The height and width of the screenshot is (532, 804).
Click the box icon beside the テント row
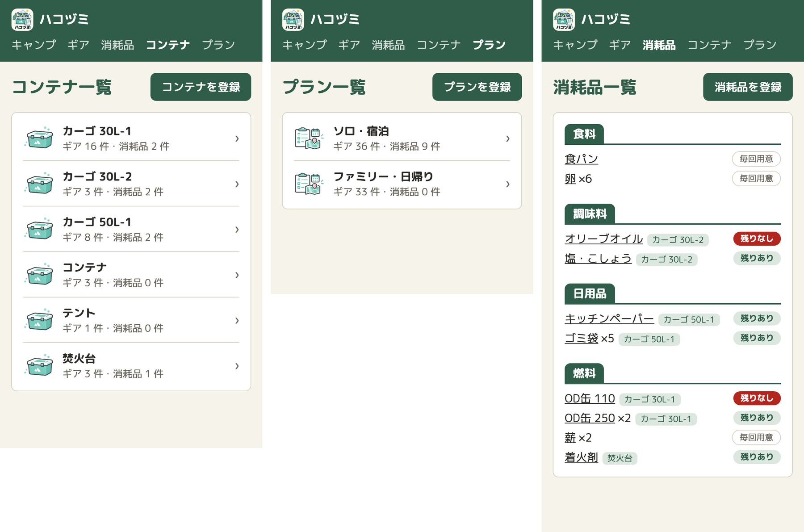click(x=39, y=320)
